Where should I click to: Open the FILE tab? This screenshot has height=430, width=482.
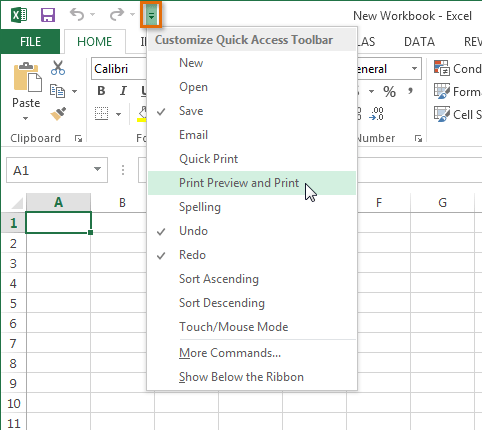30,42
